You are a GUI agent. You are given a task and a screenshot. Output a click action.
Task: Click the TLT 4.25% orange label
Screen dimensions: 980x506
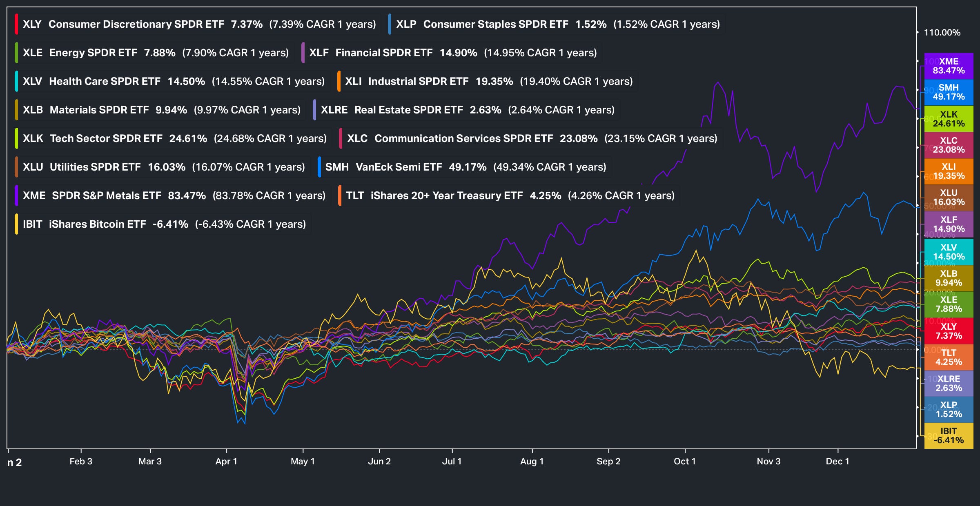pyautogui.click(x=948, y=357)
